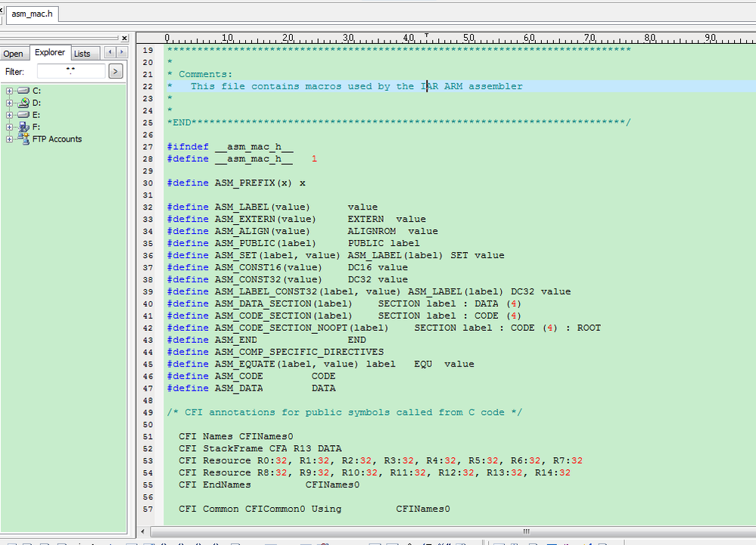Expand the D: drive node
The image size is (756, 545).
click(x=9, y=103)
